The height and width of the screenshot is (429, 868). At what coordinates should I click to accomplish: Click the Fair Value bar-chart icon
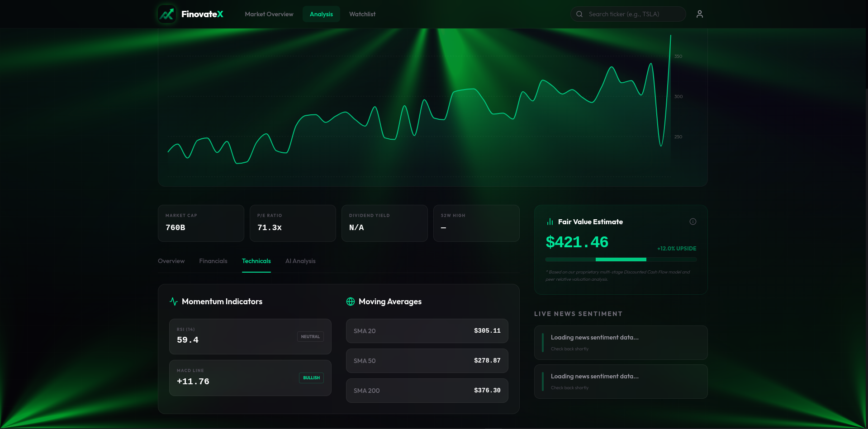550,222
